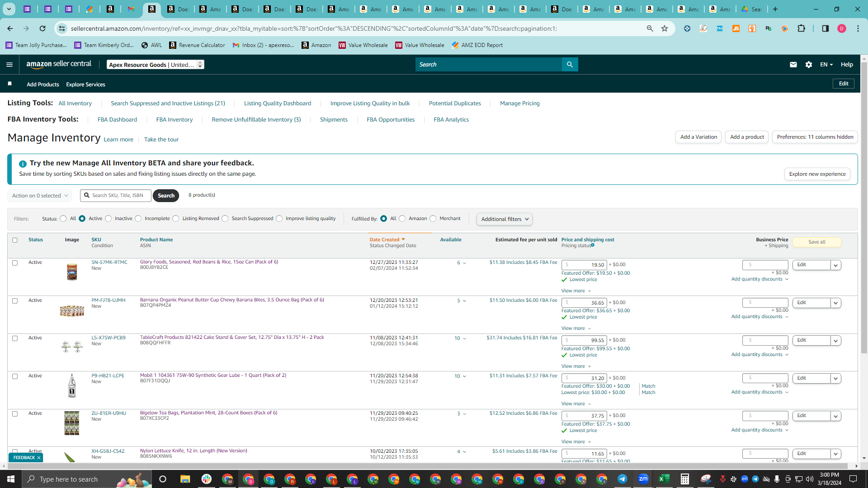
Task: Open the Windows Start menu
Action: point(11,479)
